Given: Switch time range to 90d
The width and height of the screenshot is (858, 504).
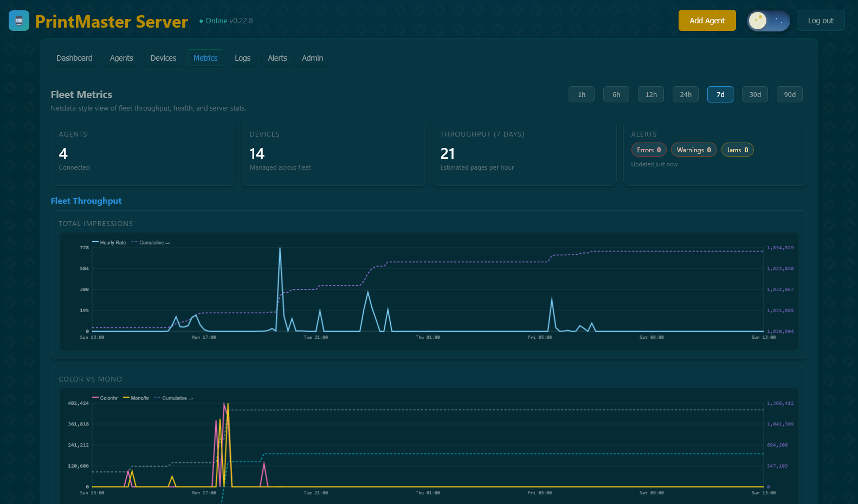Looking at the screenshot, I should click(x=790, y=94).
